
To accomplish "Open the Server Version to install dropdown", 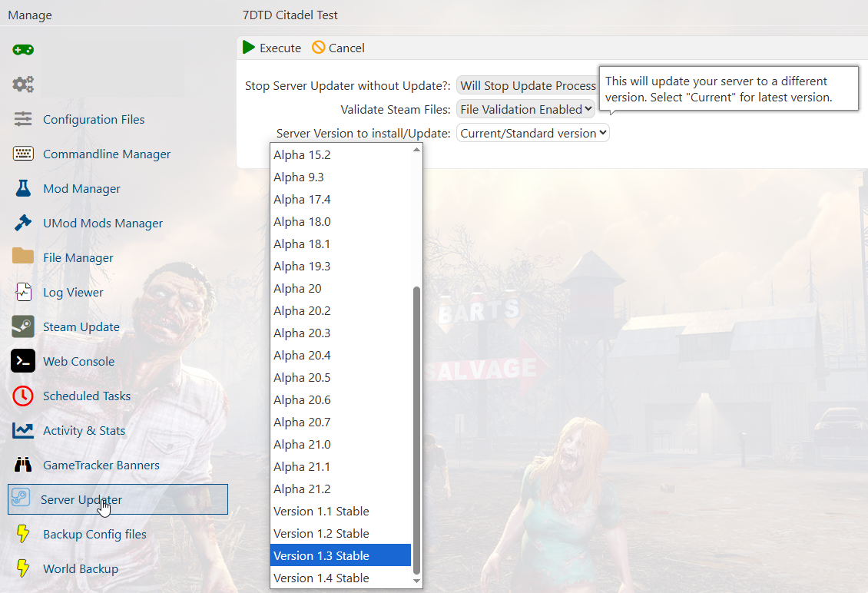I will point(532,133).
